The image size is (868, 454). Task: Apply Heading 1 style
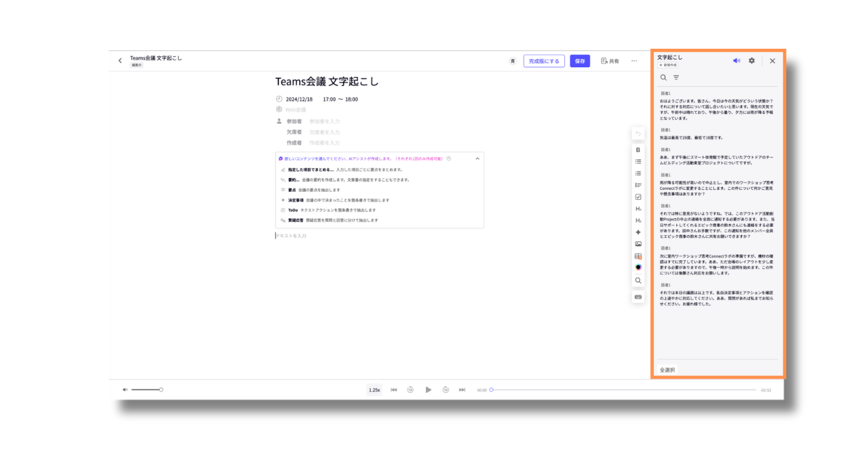click(637, 209)
